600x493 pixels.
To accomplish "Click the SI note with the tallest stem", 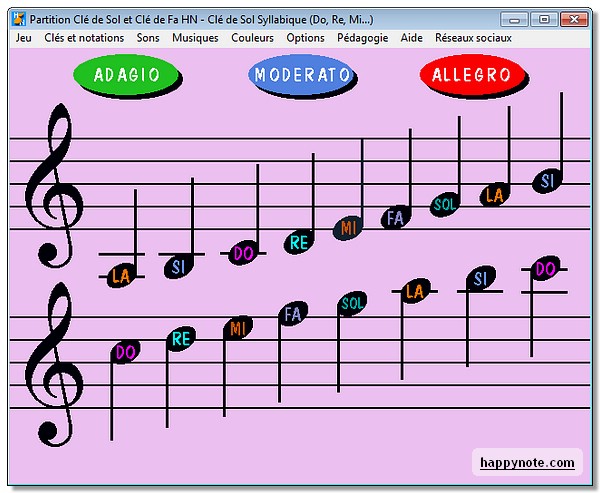I will (x=547, y=181).
